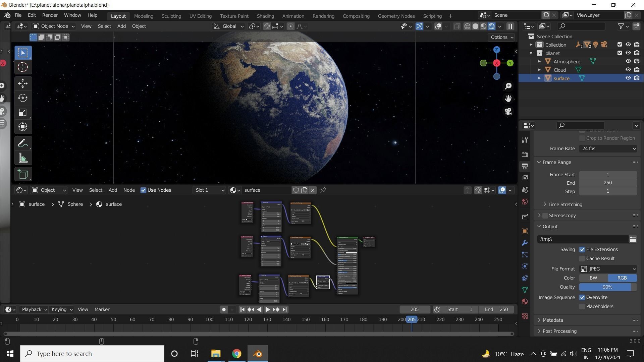The width and height of the screenshot is (644, 362).
Task: Open the Frame Rate dropdown
Action: [x=608, y=148]
